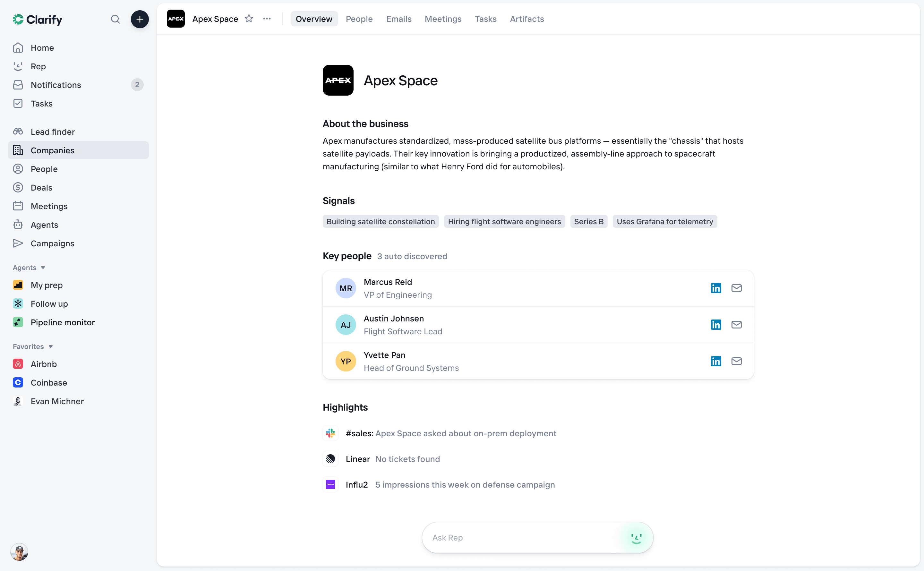Open Follow up agent
Image resolution: width=924 pixels, height=571 pixels.
click(78, 303)
